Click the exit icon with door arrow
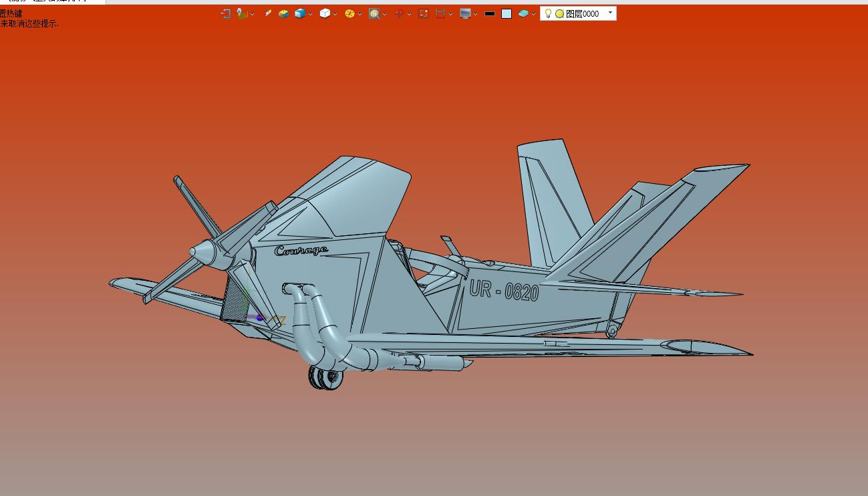 (x=226, y=13)
